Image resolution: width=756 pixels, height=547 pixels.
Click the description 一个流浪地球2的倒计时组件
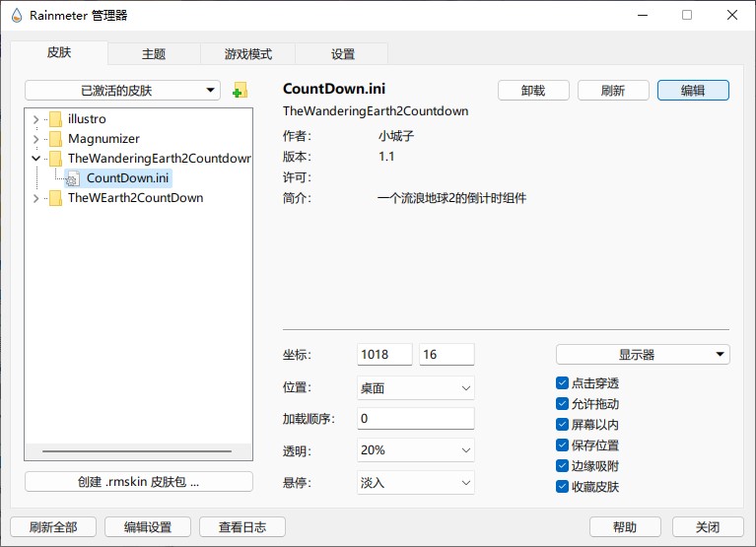451,198
